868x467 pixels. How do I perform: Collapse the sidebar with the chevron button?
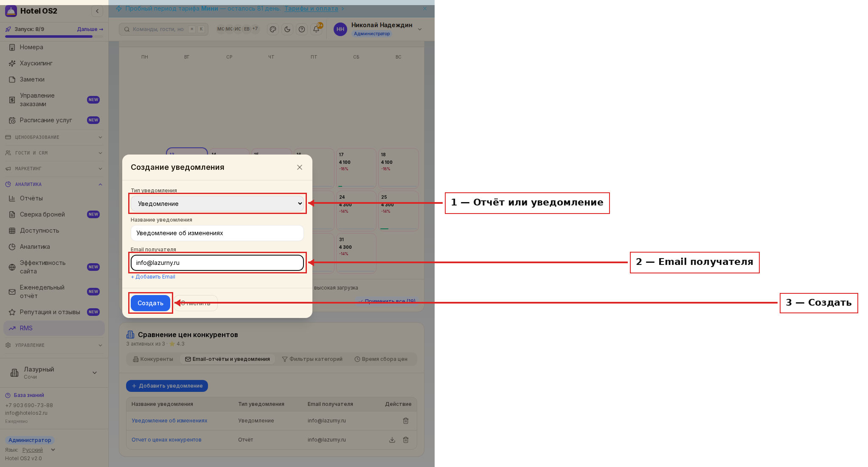click(97, 11)
